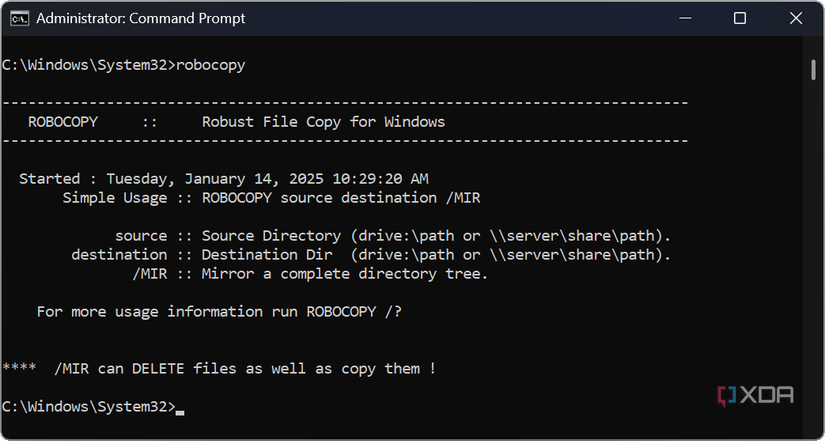Minimize the Command Prompt window

point(686,18)
